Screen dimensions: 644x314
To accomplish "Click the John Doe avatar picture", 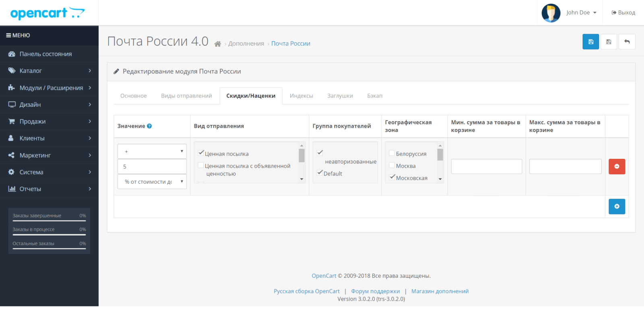I will click(551, 13).
